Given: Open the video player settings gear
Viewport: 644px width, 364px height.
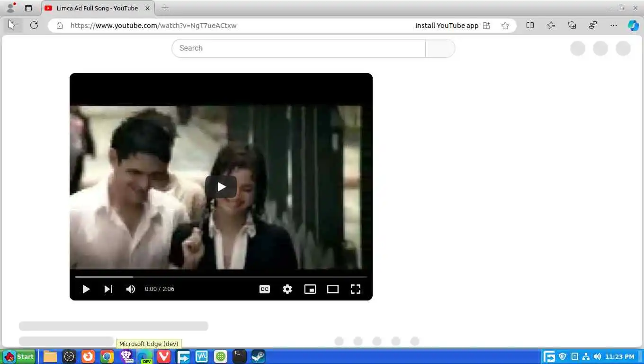Looking at the screenshot, I should coord(287,289).
